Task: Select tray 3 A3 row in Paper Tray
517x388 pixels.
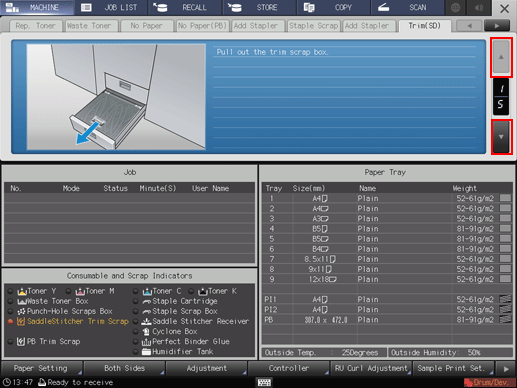Action: (x=387, y=219)
